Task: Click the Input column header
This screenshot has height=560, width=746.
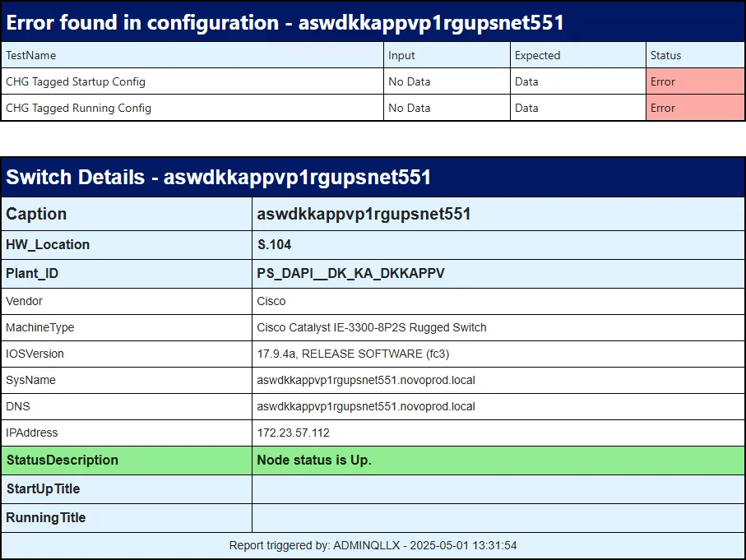Action: [x=401, y=55]
